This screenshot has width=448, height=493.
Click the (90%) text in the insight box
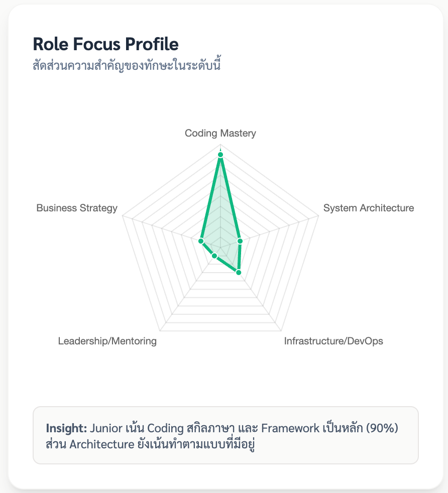385,428
